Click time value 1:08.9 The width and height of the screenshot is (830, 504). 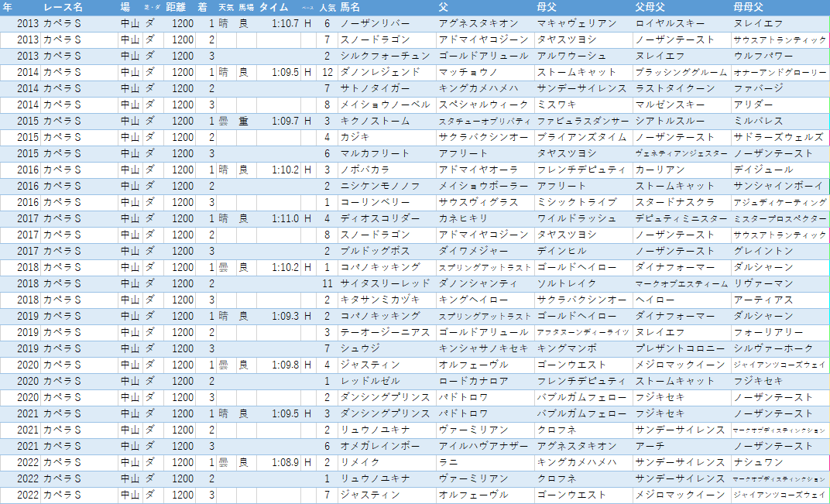285,462
